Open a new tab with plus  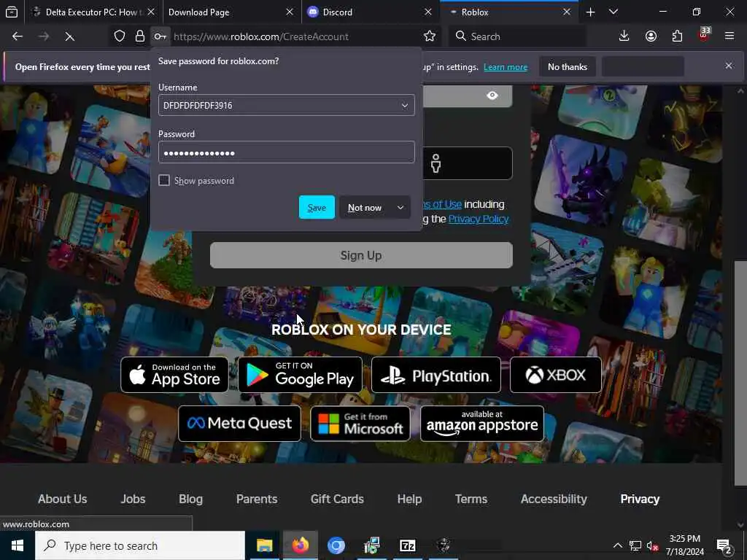click(x=590, y=12)
